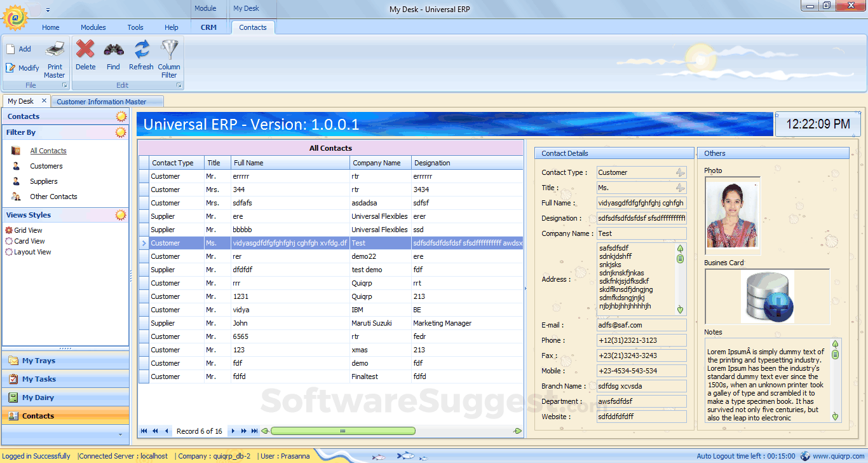
Task: Click the Refresh arrows icon
Action: [x=141, y=50]
